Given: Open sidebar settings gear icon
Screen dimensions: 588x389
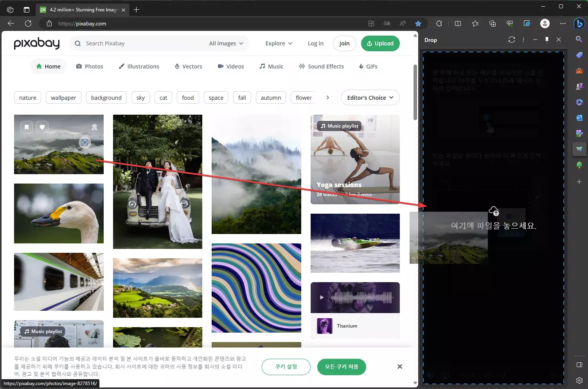Looking at the screenshot, I should pos(579,380).
